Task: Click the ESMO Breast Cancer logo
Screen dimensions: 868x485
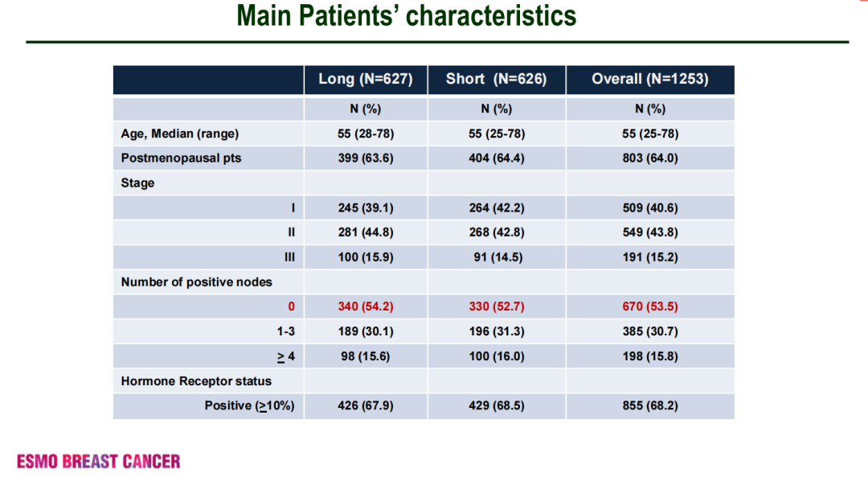Action: (99, 462)
